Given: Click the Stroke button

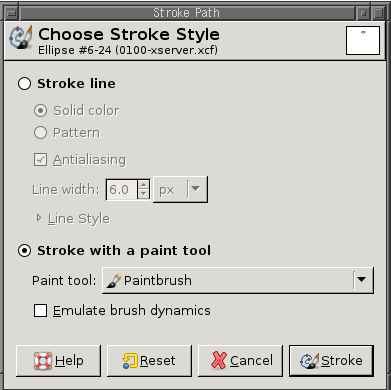Looking at the screenshot, I should pyautogui.click(x=331, y=361).
